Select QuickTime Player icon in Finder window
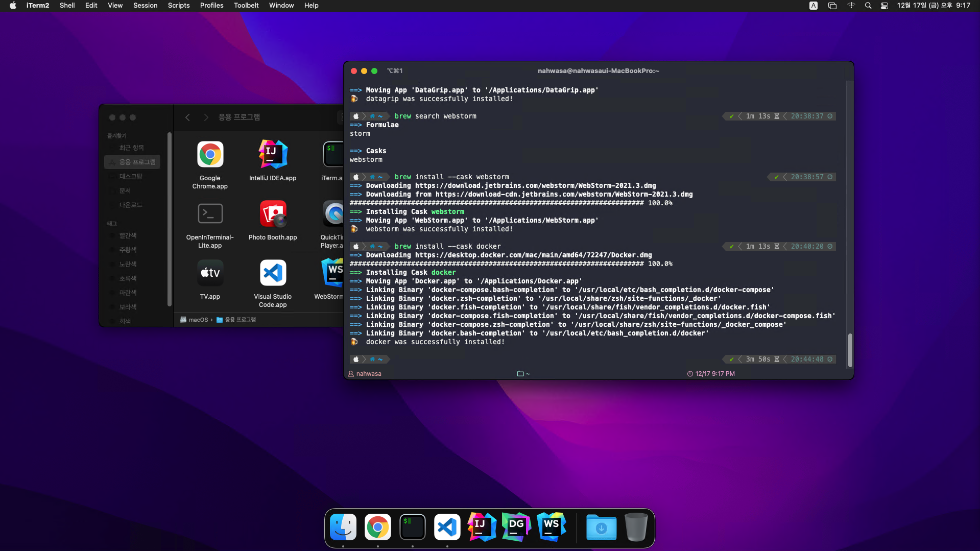Image resolution: width=980 pixels, height=551 pixels. (333, 213)
